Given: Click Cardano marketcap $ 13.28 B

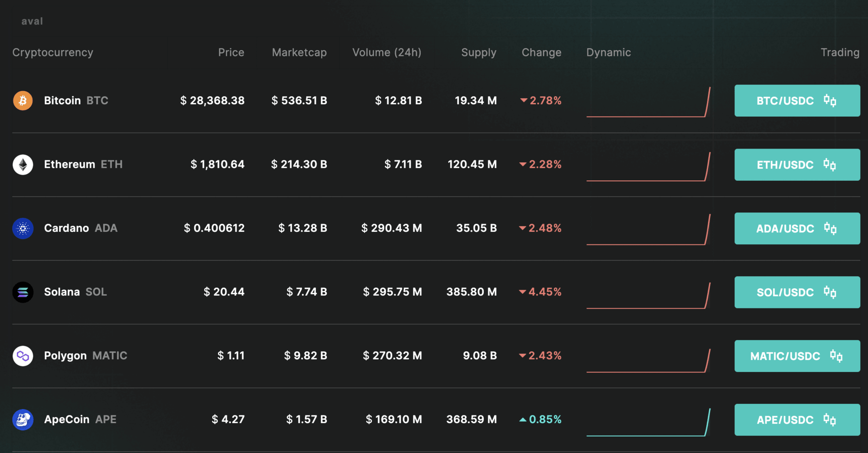Looking at the screenshot, I should (303, 228).
